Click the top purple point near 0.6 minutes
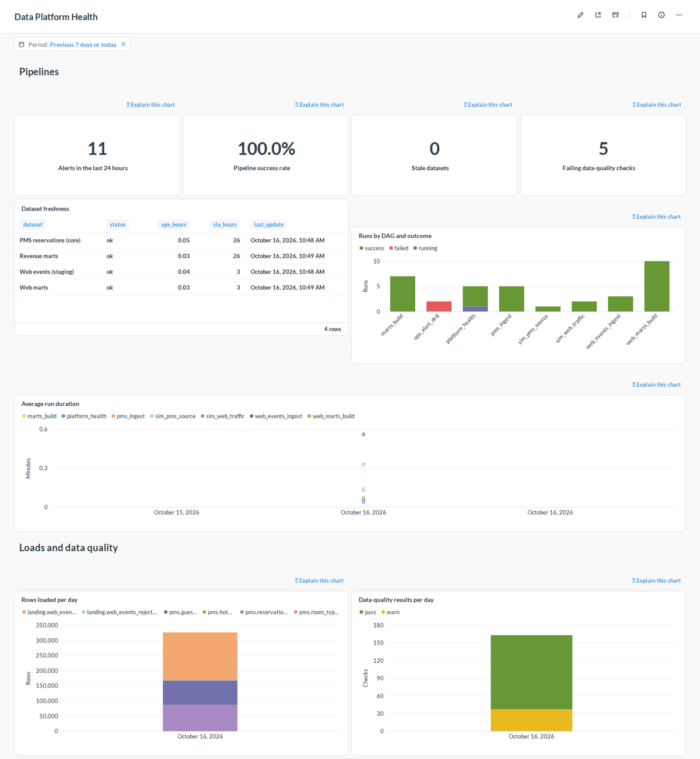 pos(363,434)
